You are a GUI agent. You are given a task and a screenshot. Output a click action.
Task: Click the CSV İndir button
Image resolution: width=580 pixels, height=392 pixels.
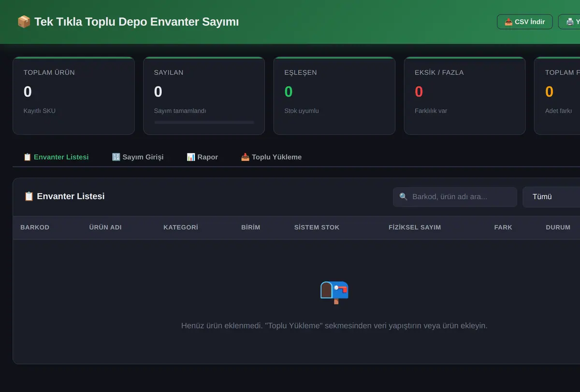(524, 22)
